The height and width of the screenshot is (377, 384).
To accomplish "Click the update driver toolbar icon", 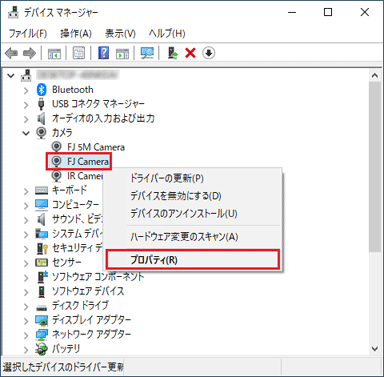I will click(173, 53).
